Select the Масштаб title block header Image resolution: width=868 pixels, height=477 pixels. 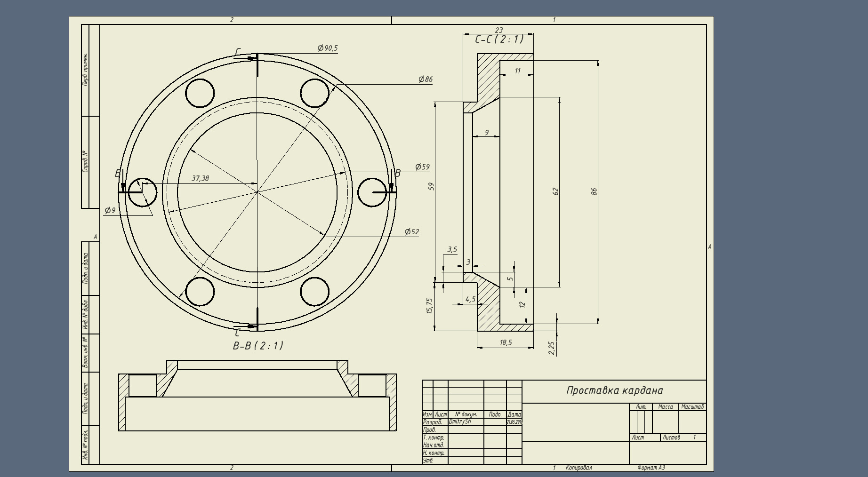point(692,407)
